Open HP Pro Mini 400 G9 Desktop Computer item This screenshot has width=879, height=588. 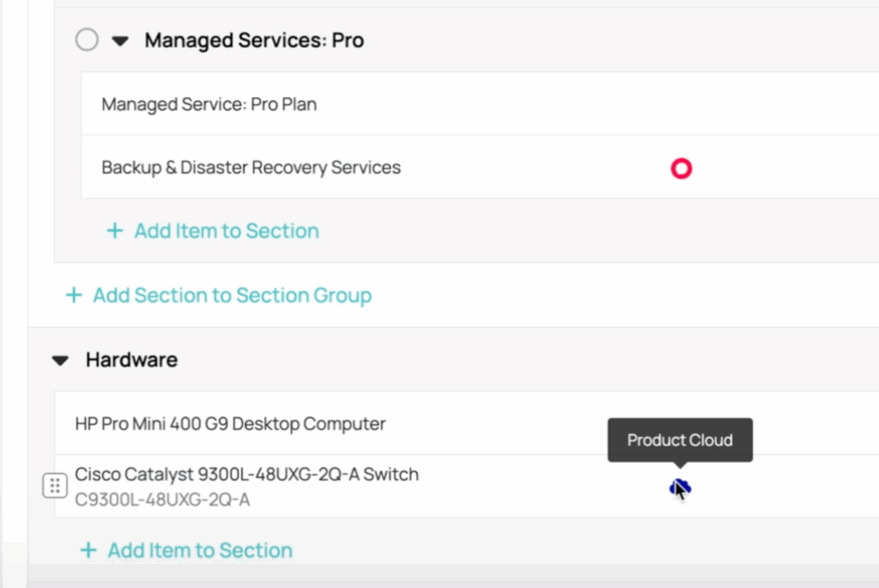(x=230, y=423)
